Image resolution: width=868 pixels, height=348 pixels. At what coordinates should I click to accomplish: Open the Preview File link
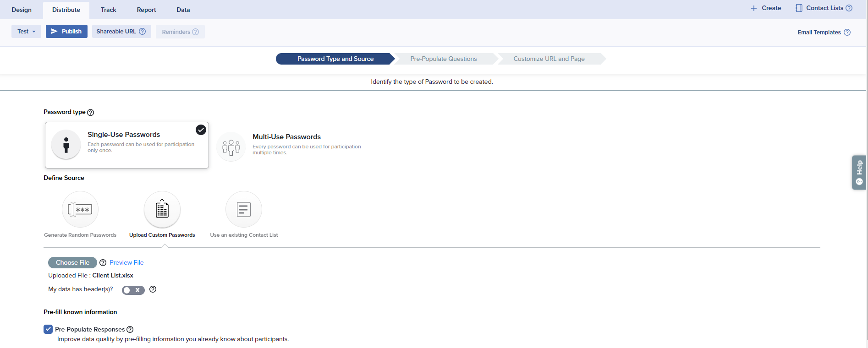126,263
